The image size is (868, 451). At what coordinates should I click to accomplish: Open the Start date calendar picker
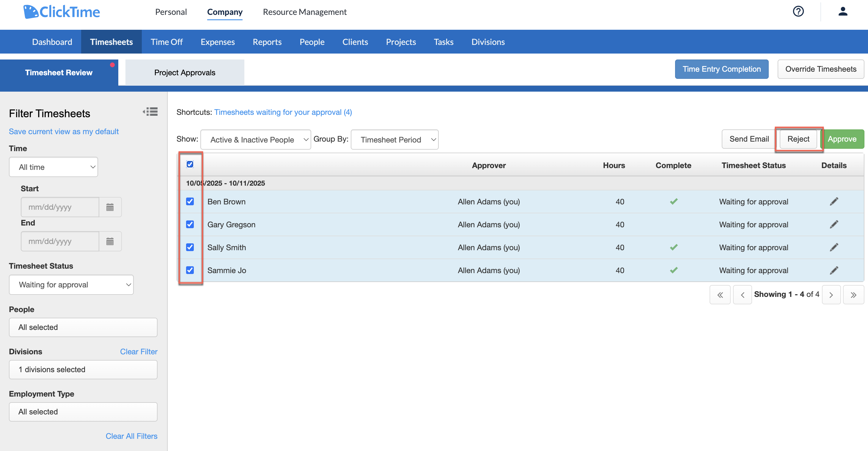tap(110, 207)
